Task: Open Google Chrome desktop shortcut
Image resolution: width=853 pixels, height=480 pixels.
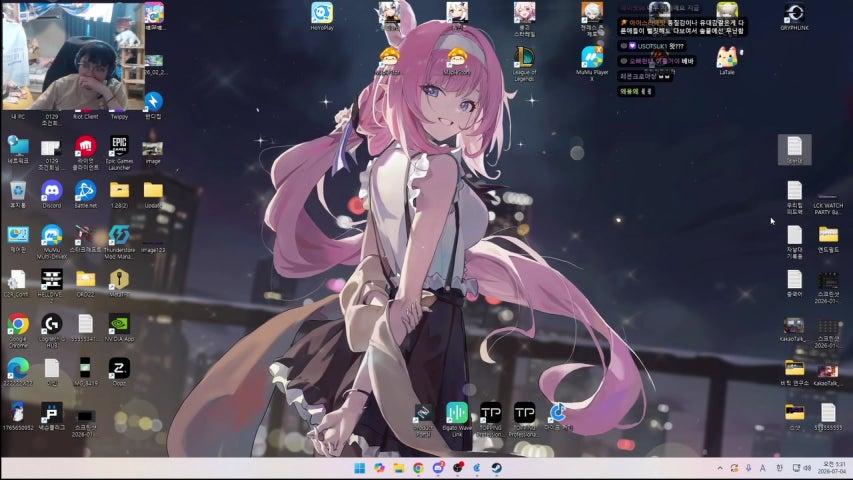Action: click(x=18, y=330)
